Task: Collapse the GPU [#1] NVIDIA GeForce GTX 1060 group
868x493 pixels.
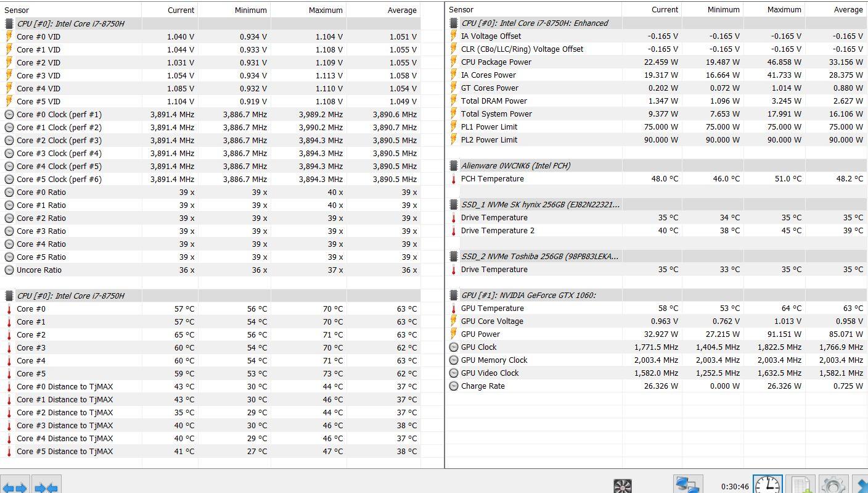Action: coord(454,295)
